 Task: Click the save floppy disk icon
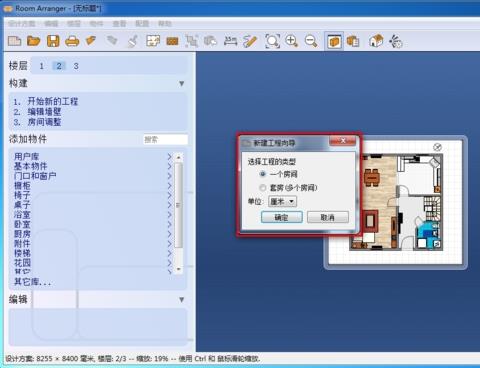click(x=53, y=41)
